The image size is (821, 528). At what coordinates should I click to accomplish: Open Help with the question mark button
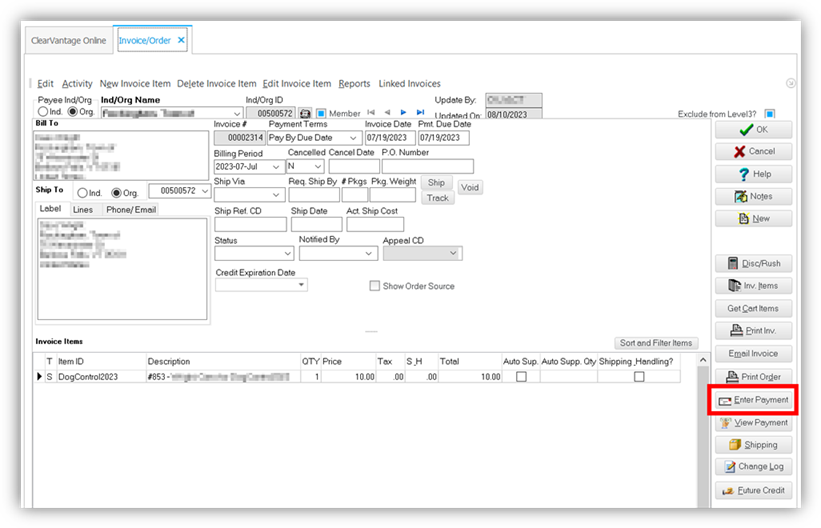[x=753, y=174]
